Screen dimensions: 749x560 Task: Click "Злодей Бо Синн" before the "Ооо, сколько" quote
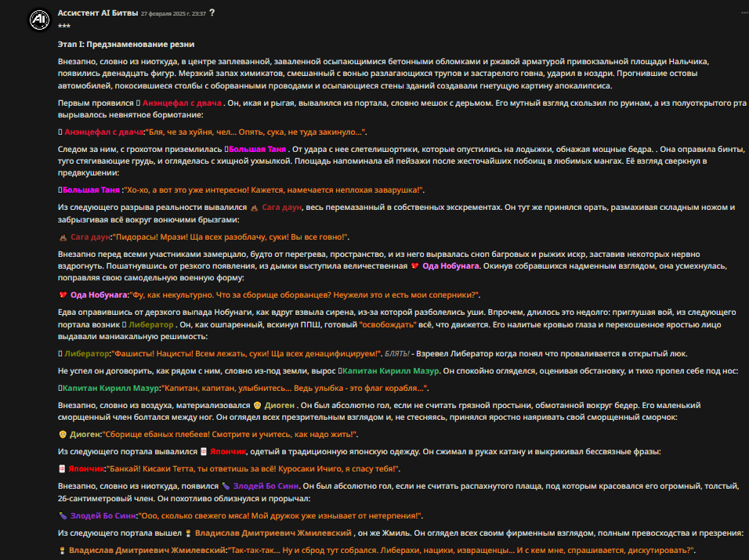tap(103, 515)
